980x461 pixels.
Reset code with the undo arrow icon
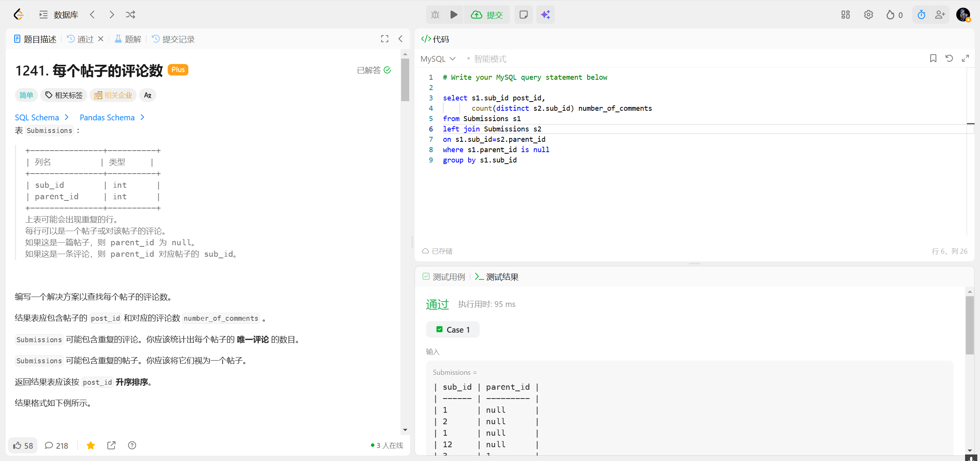pyautogui.click(x=949, y=58)
